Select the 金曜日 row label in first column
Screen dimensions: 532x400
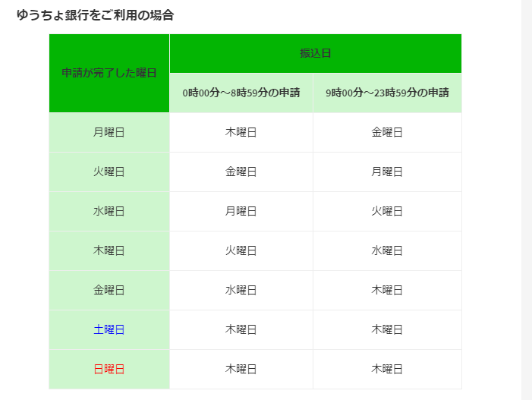(109, 290)
